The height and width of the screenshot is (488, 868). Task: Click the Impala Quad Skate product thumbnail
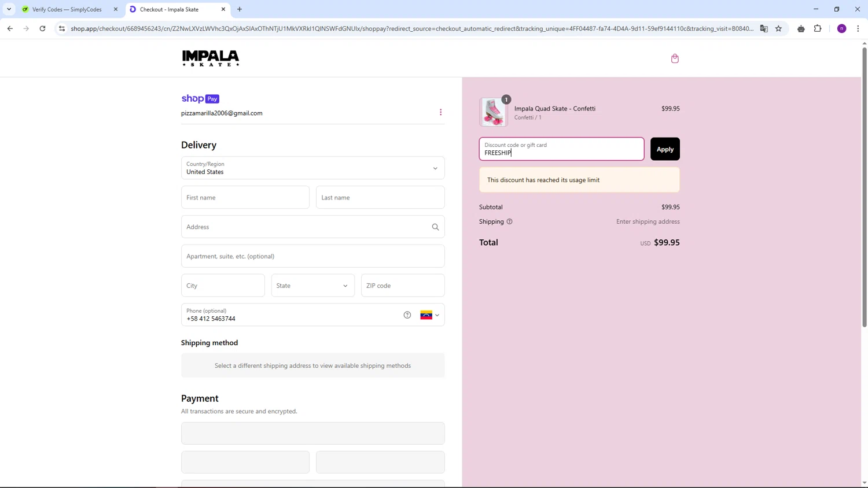tap(494, 112)
